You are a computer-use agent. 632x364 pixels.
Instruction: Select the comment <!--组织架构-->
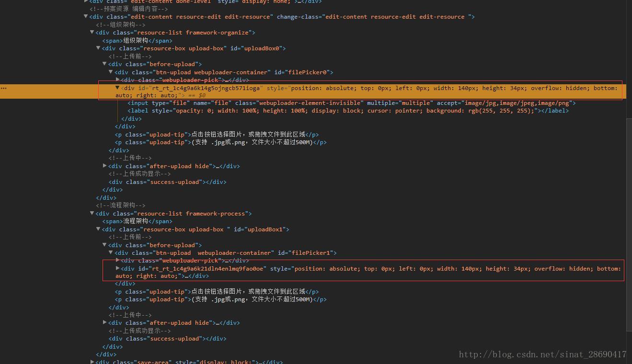coord(120,25)
